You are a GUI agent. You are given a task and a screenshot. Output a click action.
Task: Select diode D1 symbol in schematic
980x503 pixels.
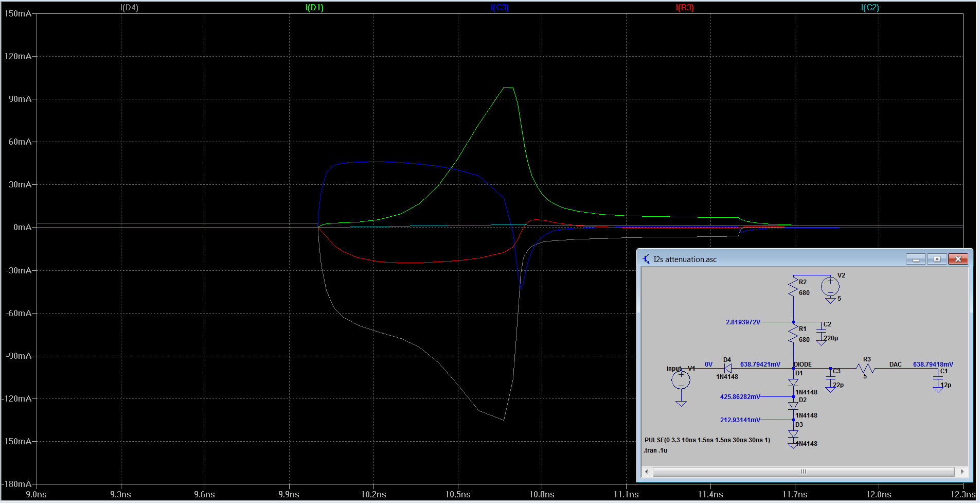793,383
